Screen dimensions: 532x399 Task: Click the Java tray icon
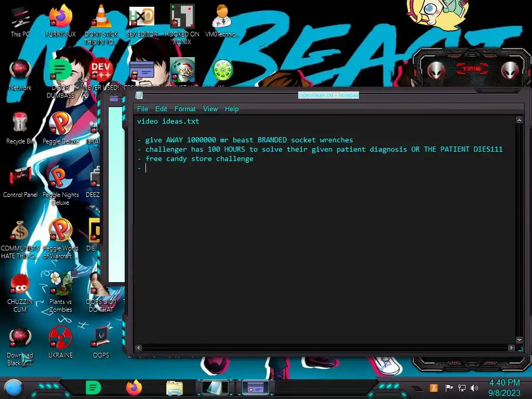tap(434, 388)
